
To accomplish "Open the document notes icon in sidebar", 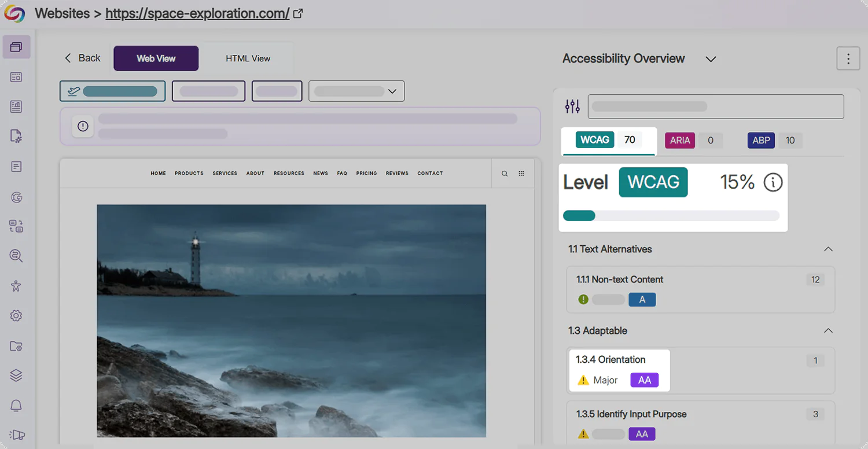I will pos(16,167).
